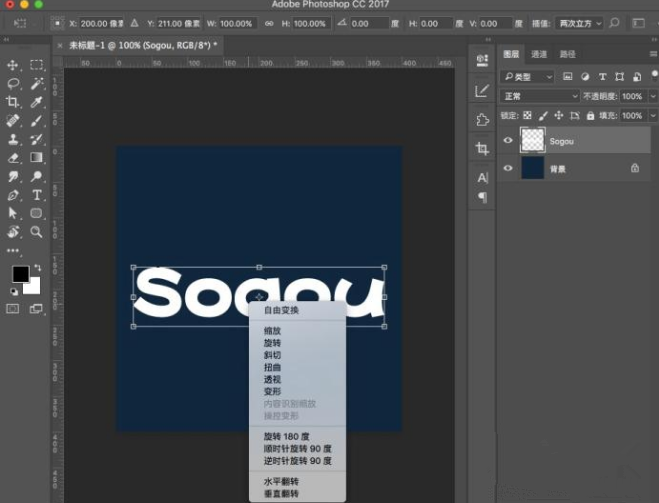Open the blend mode dropdown showing 正常

[x=540, y=96]
